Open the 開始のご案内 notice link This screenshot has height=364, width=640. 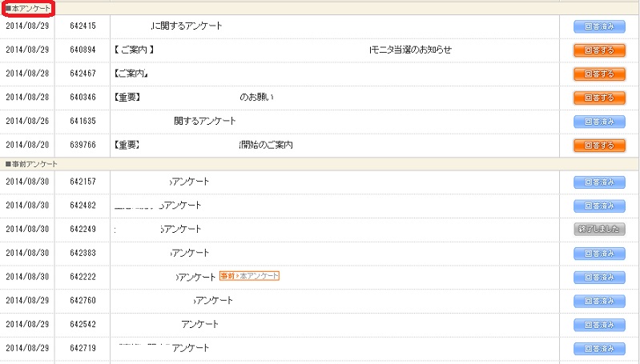(266, 146)
